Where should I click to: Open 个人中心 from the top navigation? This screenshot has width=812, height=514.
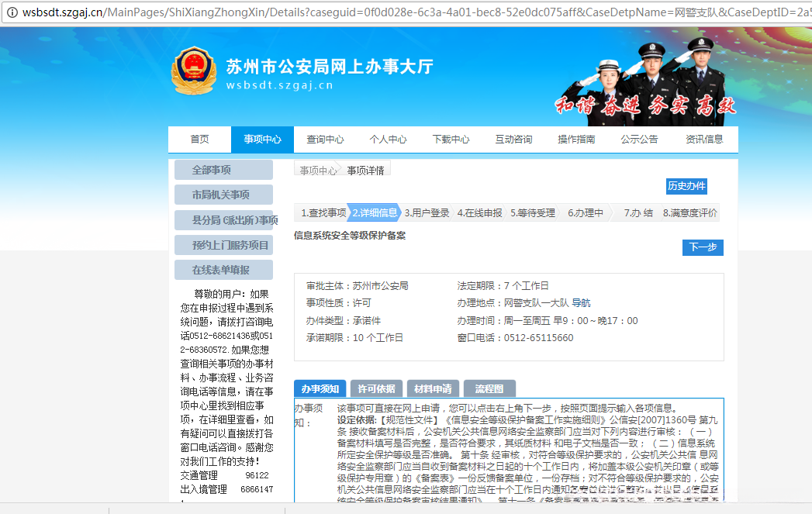388,140
